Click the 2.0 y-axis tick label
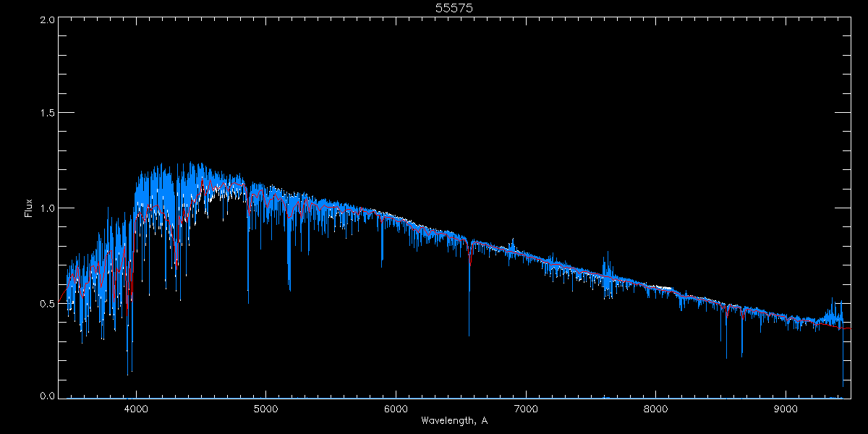This screenshot has width=868, height=434. pos(48,20)
